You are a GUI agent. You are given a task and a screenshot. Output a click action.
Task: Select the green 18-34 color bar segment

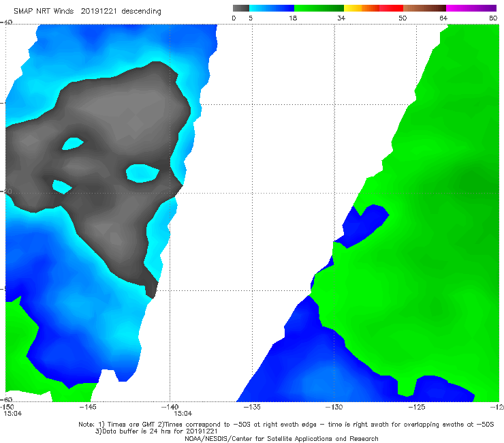(319, 8)
